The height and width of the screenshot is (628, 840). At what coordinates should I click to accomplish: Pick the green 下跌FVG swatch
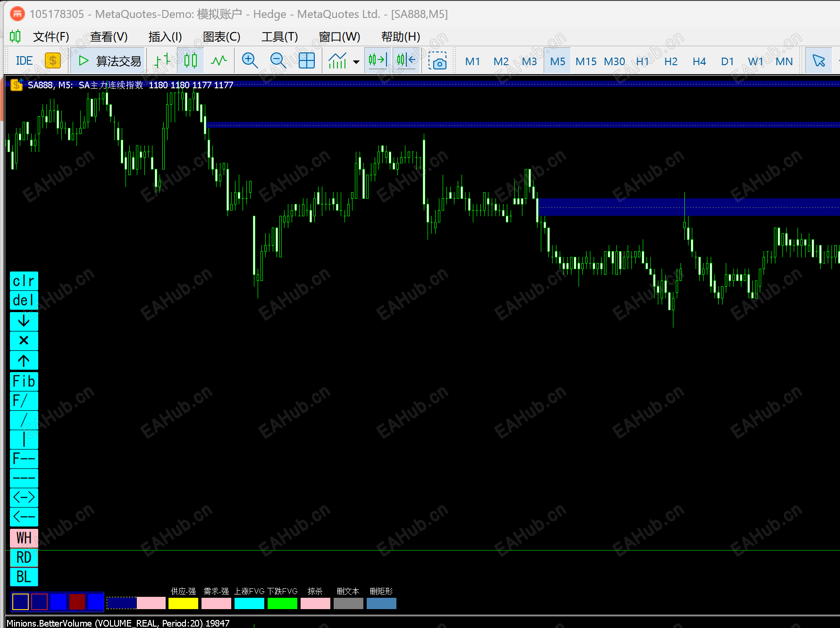pyautogui.click(x=282, y=603)
